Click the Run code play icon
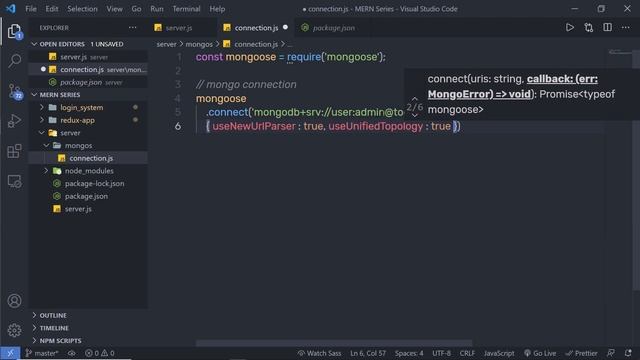 (x=569, y=27)
